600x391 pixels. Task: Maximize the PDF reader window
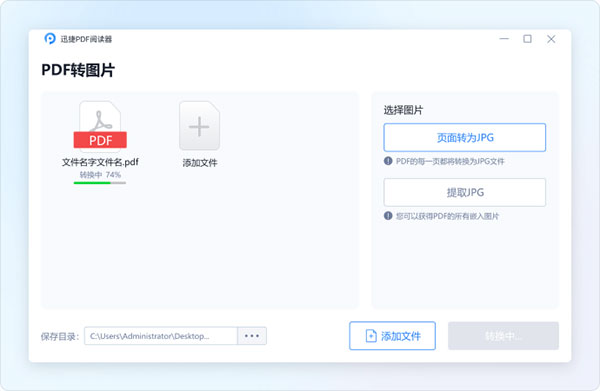(x=527, y=39)
